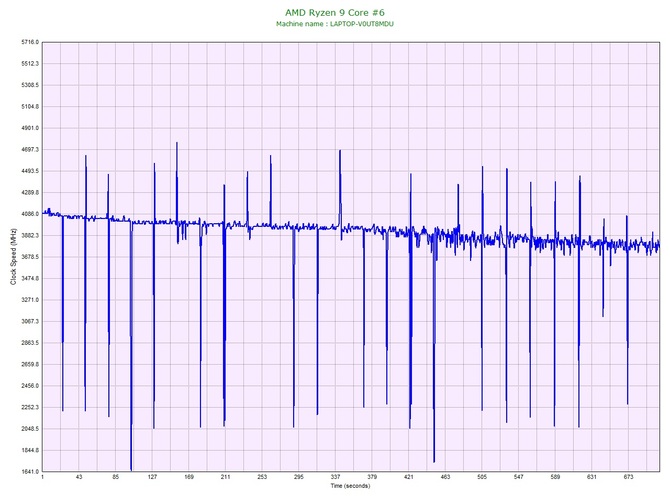
Task: Click the x-axis tick label 337
Action: click(335, 477)
